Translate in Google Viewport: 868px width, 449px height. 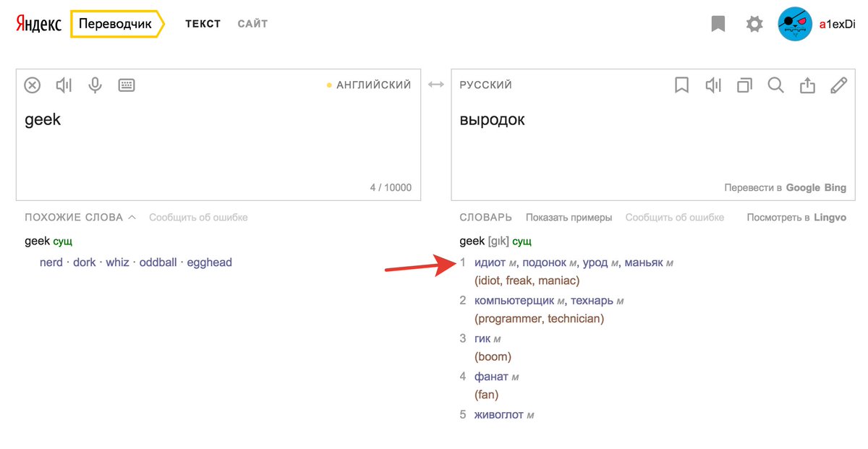coord(803,187)
